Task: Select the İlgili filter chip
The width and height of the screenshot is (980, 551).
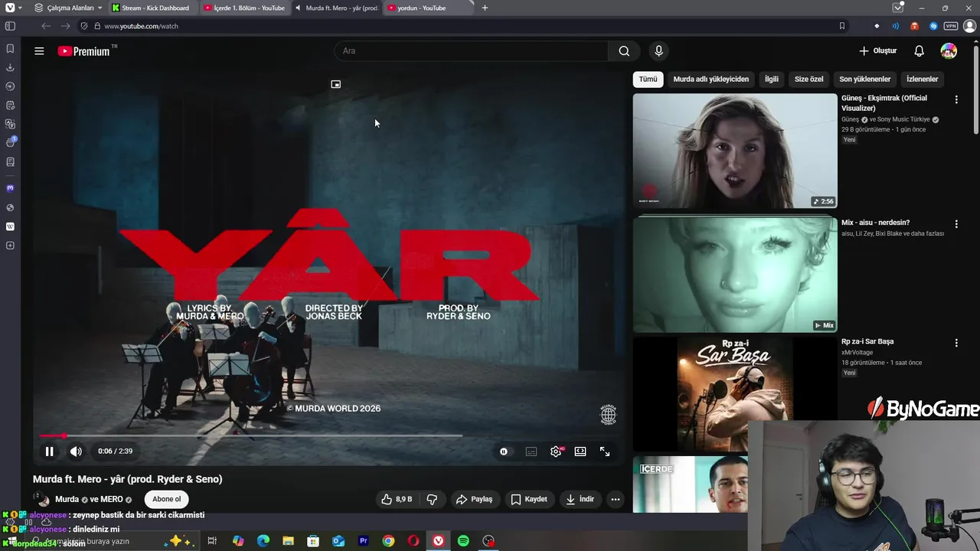Action: click(x=772, y=79)
